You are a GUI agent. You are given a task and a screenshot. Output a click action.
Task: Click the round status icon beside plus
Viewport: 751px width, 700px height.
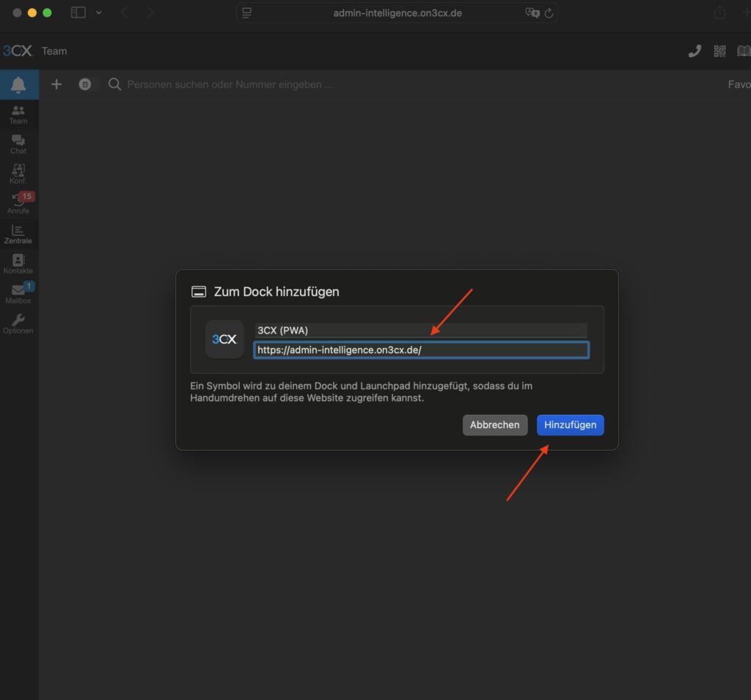pyautogui.click(x=85, y=84)
